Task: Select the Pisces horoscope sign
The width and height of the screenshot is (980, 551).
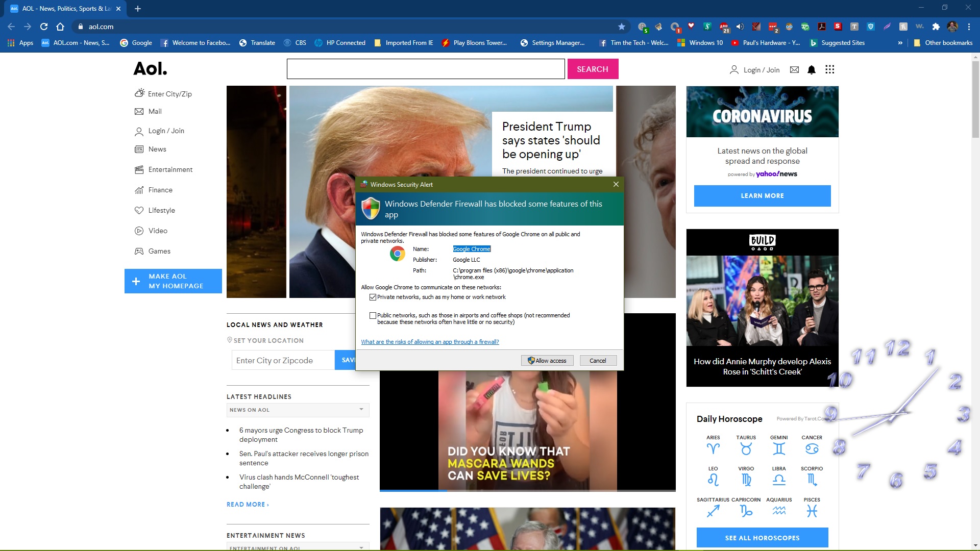Action: coord(812,507)
